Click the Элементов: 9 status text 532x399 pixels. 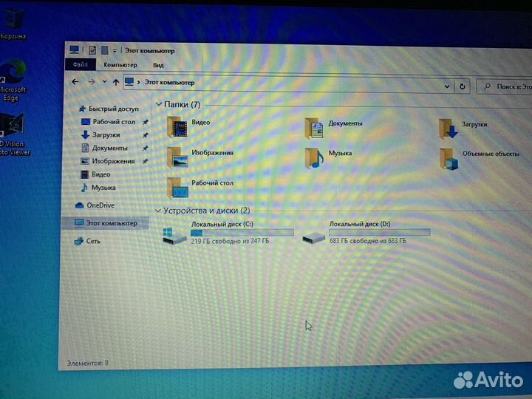point(87,363)
